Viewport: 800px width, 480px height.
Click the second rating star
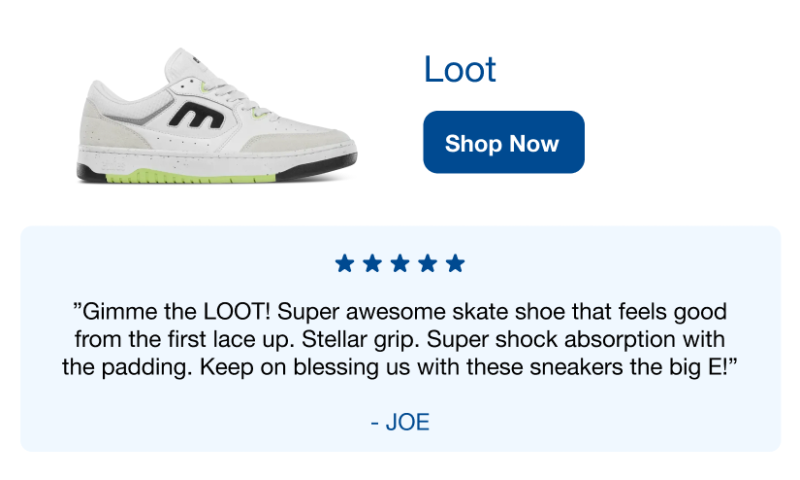tap(372, 264)
